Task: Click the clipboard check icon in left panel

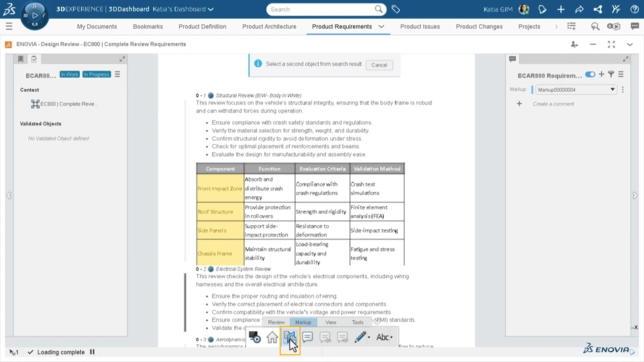Action: tap(34, 59)
